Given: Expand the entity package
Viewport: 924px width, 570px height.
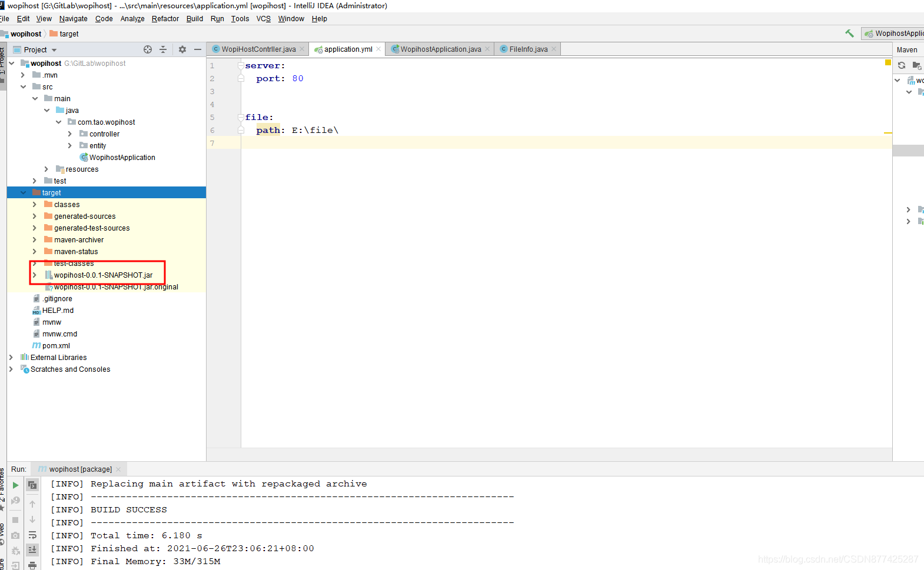Looking at the screenshot, I should pyautogui.click(x=70, y=146).
